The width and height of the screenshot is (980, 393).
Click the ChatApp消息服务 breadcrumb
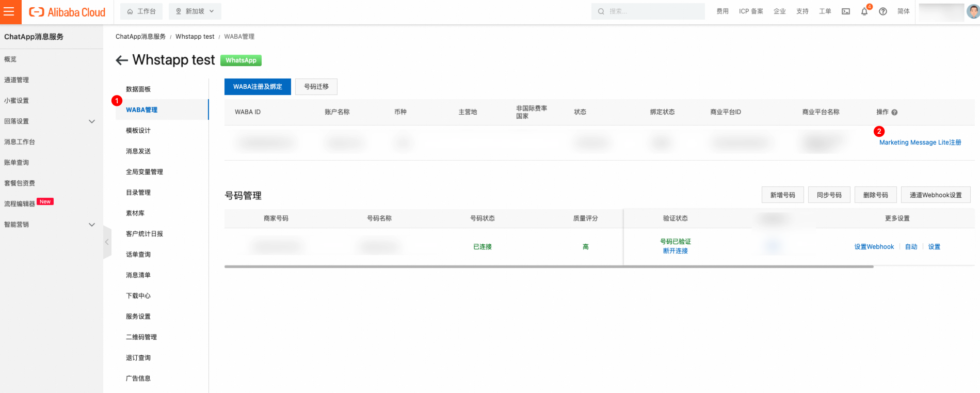coord(140,37)
